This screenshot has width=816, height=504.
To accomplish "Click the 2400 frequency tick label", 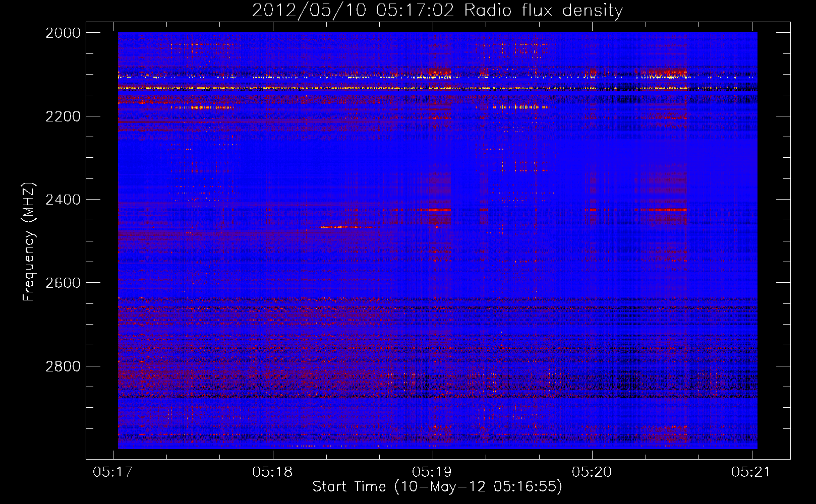I will click(x=63, y=200).
